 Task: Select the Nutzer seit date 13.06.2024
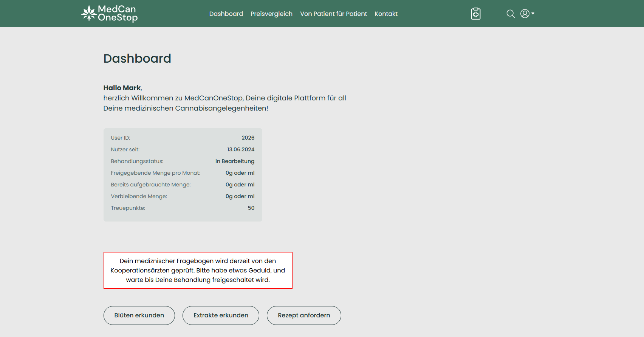241,149
